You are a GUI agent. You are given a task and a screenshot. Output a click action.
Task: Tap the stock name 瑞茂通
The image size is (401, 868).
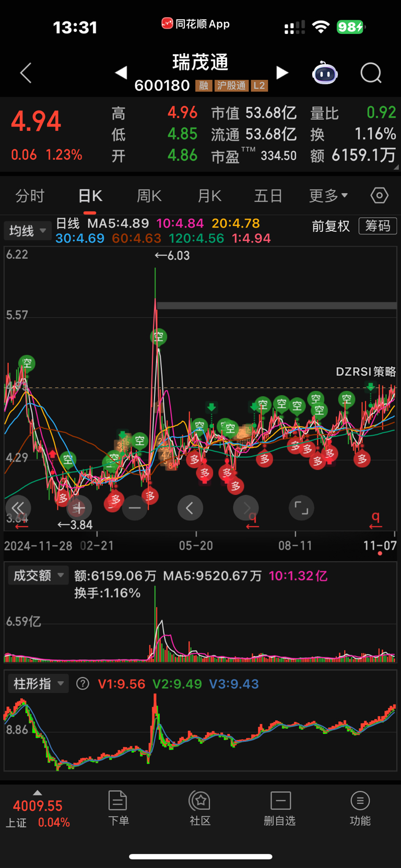click(x=200, y=62)
